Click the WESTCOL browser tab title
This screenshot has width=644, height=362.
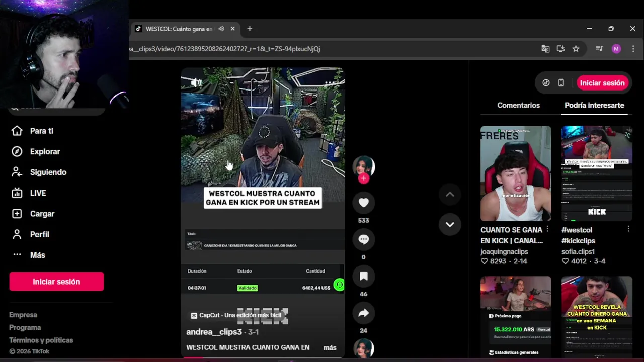point(179,29)
